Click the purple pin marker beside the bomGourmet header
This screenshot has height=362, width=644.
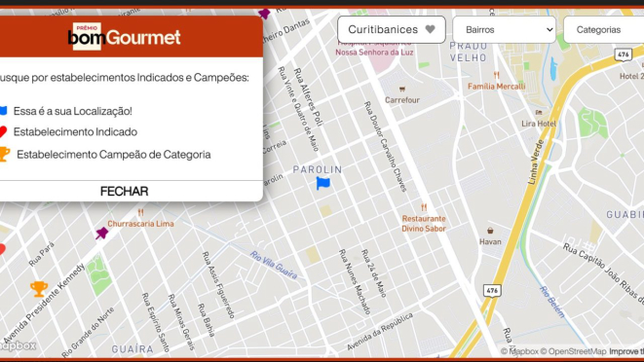264,14
